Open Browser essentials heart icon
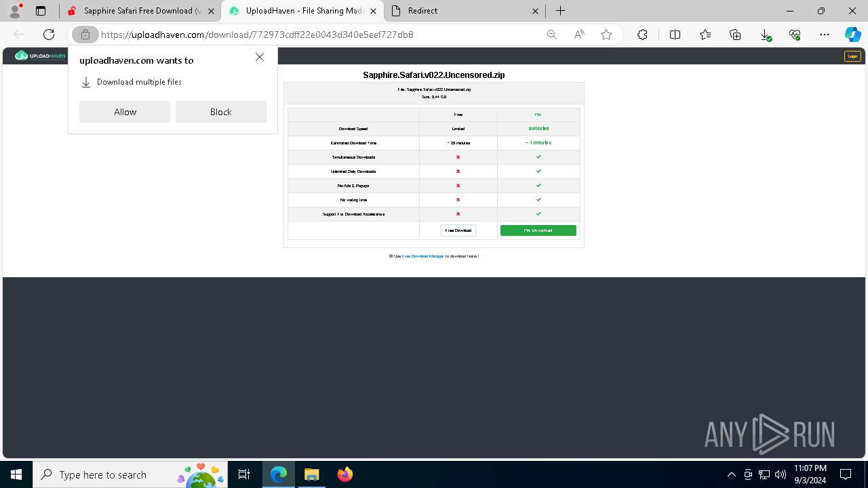868x488 pixels. [x=795, y=35]
